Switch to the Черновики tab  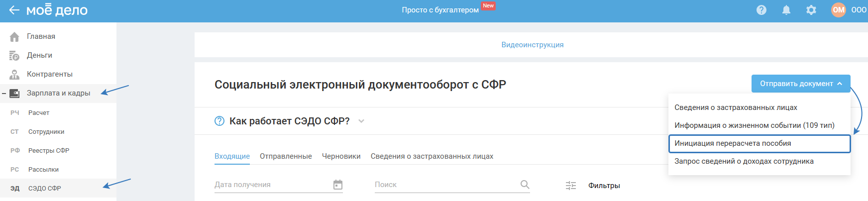click(x=341, y=156)
